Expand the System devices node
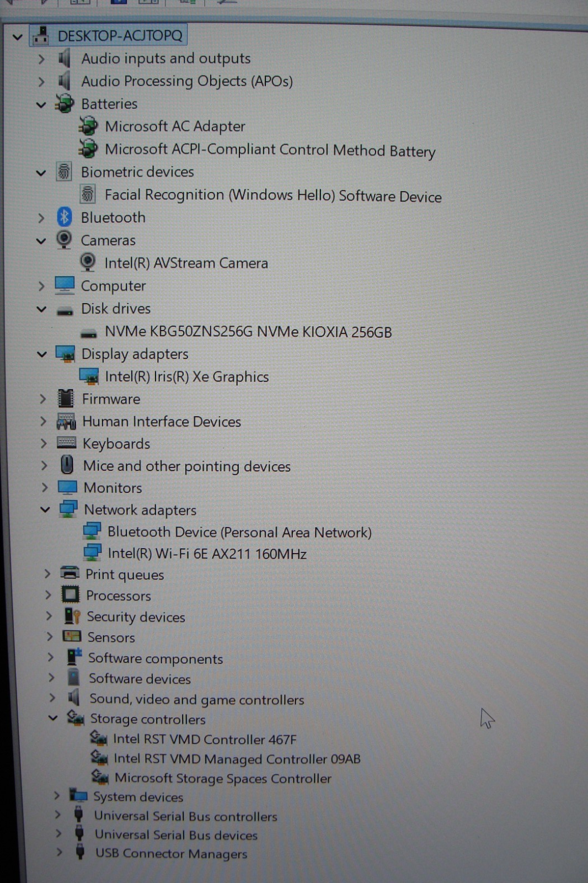 tap(56, 796)
